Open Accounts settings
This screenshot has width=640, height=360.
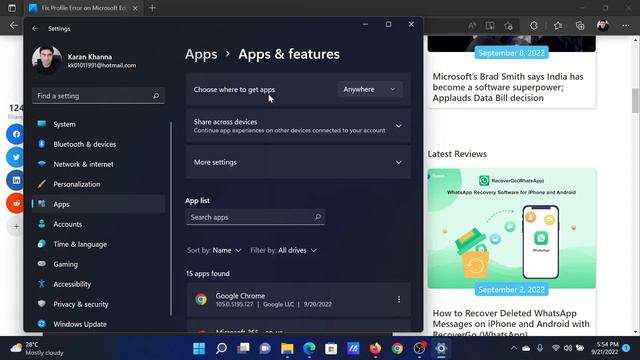(x=98, y=224)
